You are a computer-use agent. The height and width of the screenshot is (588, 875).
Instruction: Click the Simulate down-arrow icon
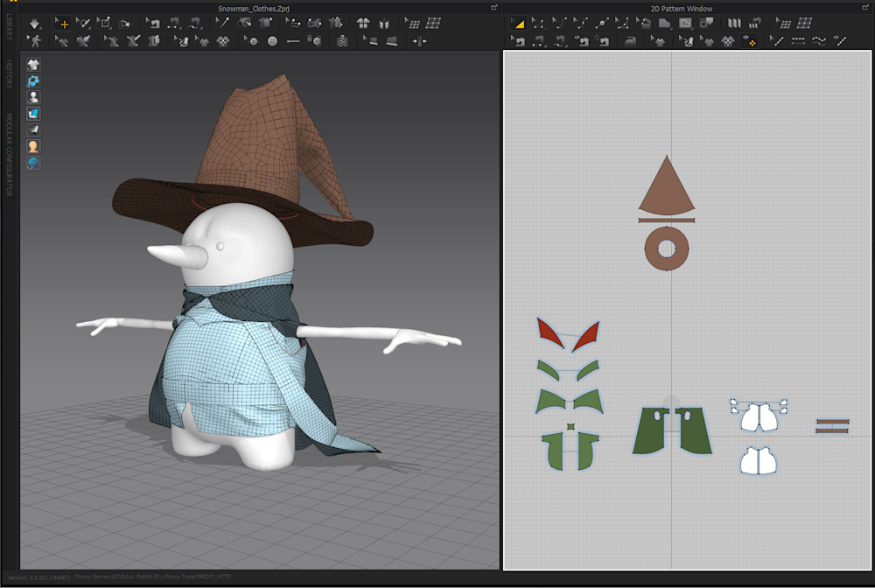35,24
